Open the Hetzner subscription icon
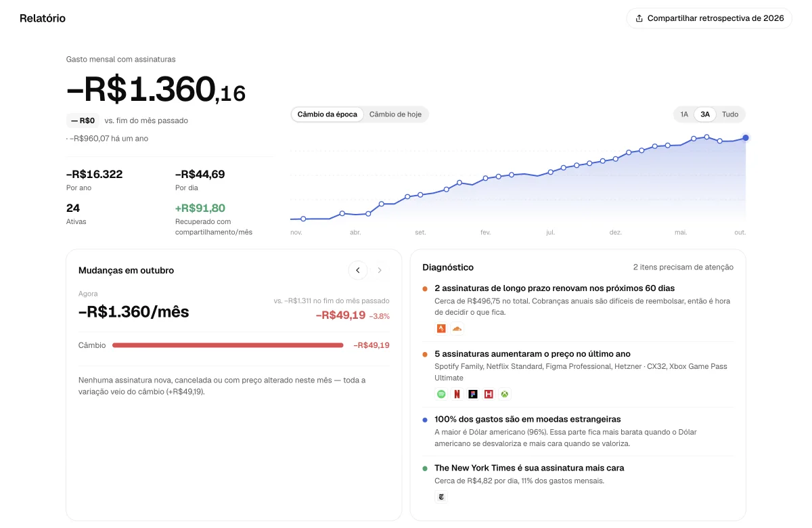The image size is (812, 528). pyautogui.click(x=489, y=394)
